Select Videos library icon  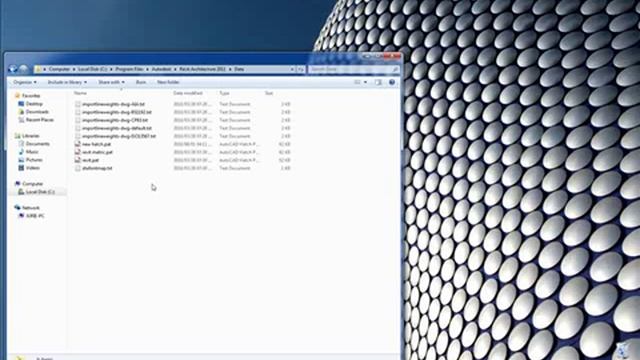coord(21,168)
